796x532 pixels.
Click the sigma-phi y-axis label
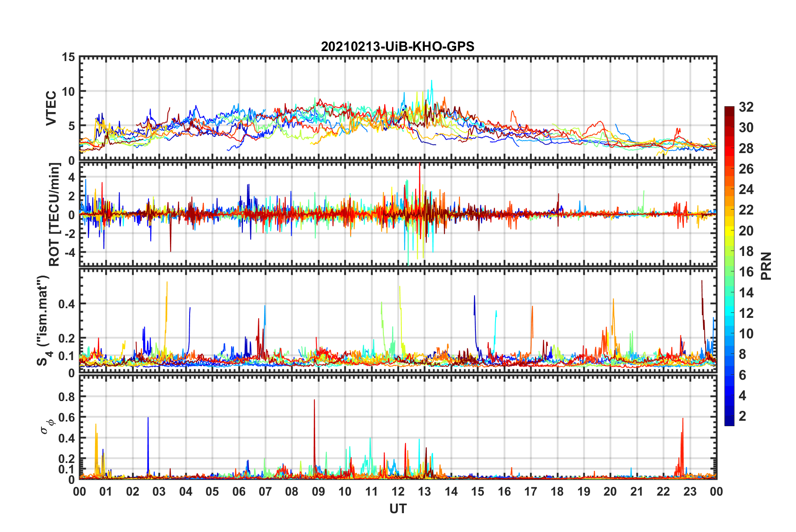(x=47, y=427)
